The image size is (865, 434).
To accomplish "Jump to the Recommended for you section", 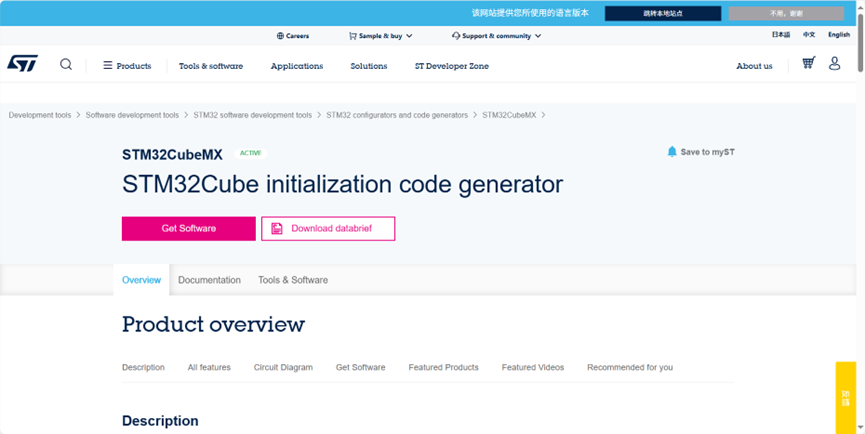I will (630, 367).
